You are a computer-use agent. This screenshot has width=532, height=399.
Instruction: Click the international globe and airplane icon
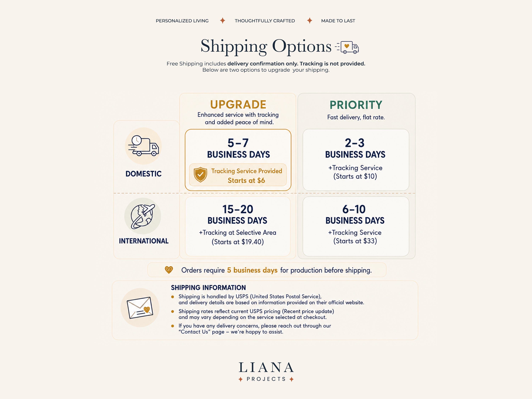pos(143,216)
